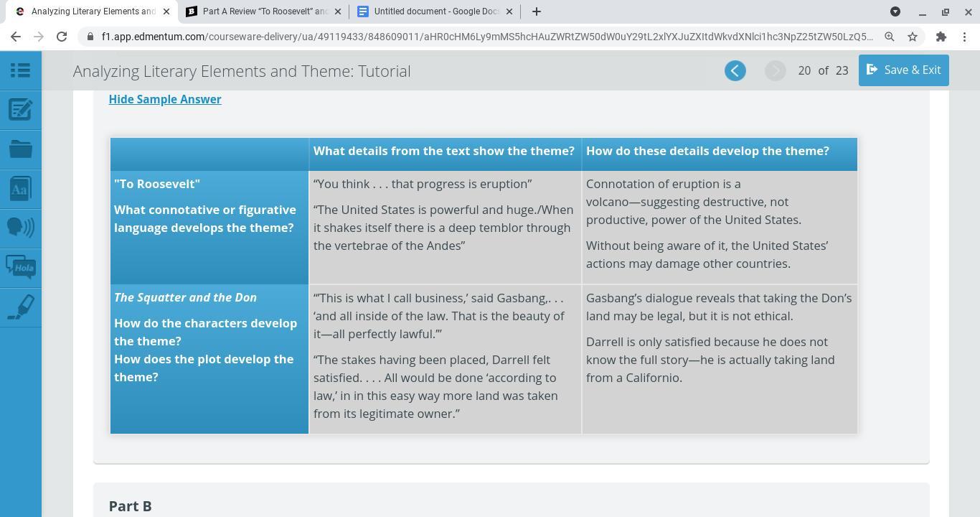Click the text "Without being aware of it"
Screen dimensions: 980x517
[x=707, y=254]
